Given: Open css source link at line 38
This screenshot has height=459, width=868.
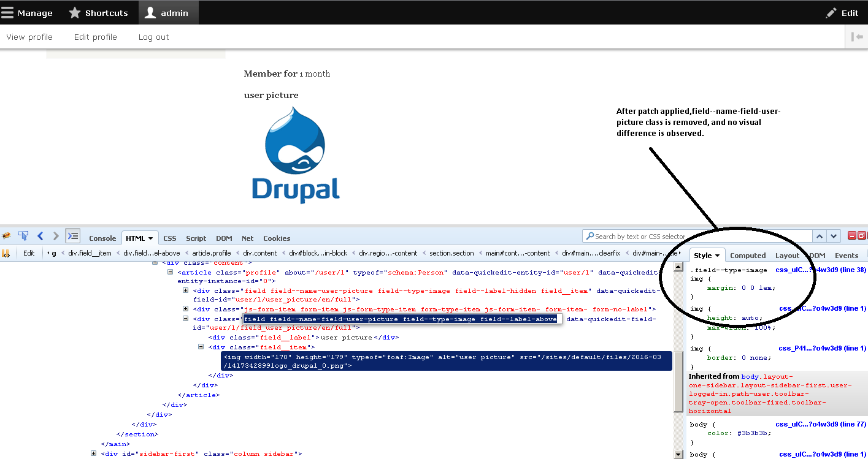Looking at the screenshot, I should (821, 270).
